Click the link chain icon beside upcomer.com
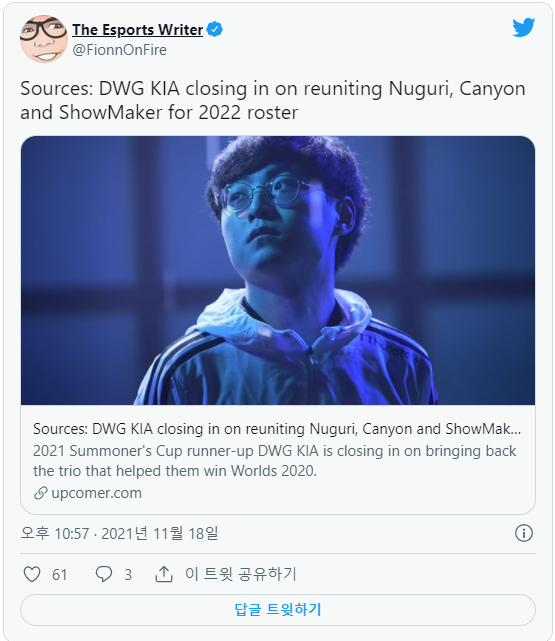The width and height of the screenshot is (555, 641). click(x=40, y=493)
